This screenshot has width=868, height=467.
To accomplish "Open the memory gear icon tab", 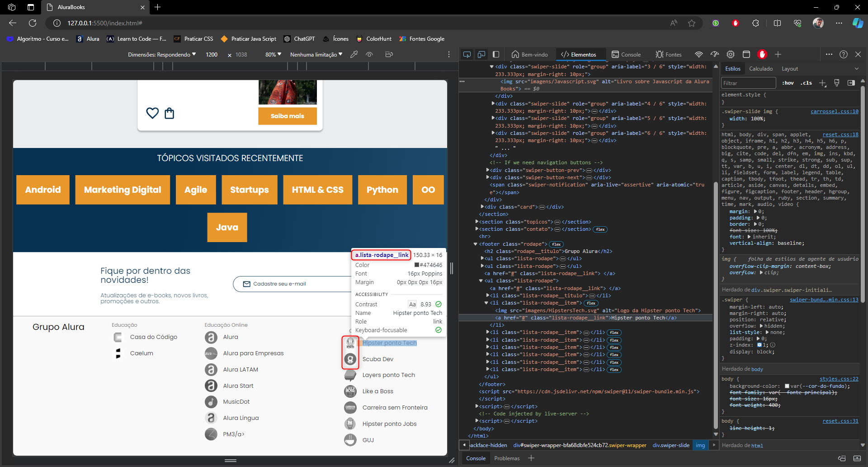I will 731,54.
